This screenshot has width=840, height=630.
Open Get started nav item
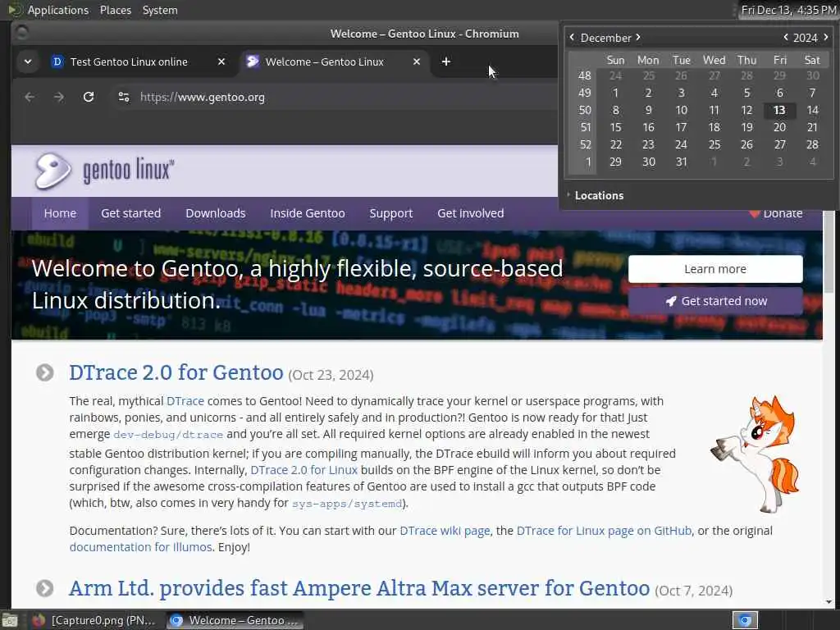coord(130,213)
